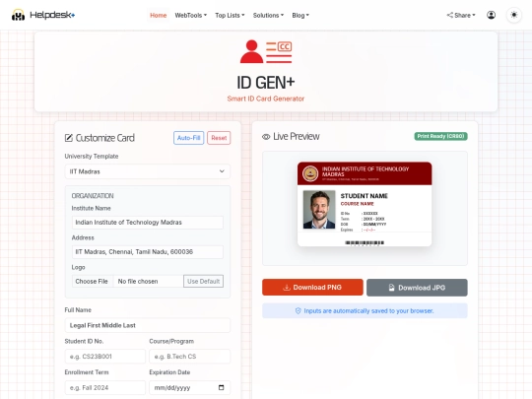Click the Auto-Fill button
The image size is (532, 399).
click(188, 138)
